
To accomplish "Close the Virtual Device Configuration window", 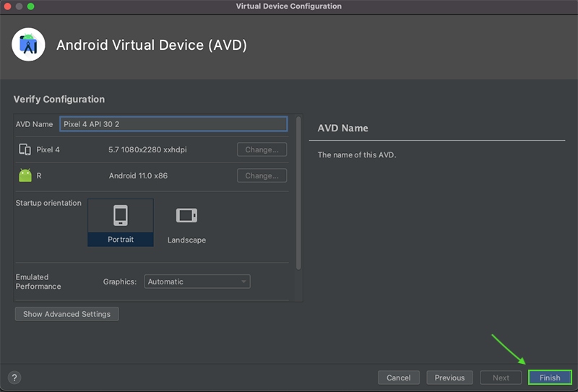I will [x=7, y=6].
